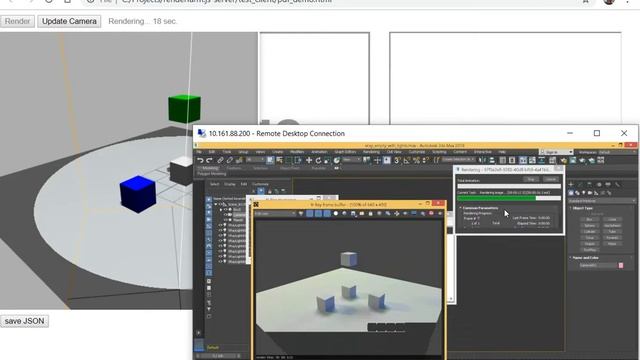The height and width of the screenshot is (360, 640).
Task: Activate the Select and Rotate tool
Action: point(318,160)
